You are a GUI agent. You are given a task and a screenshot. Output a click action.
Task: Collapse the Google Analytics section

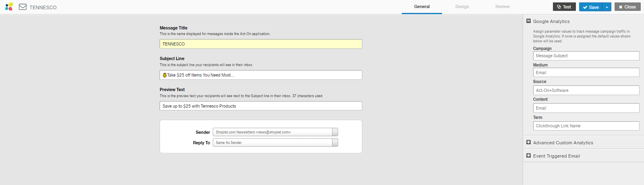[528, 21]
